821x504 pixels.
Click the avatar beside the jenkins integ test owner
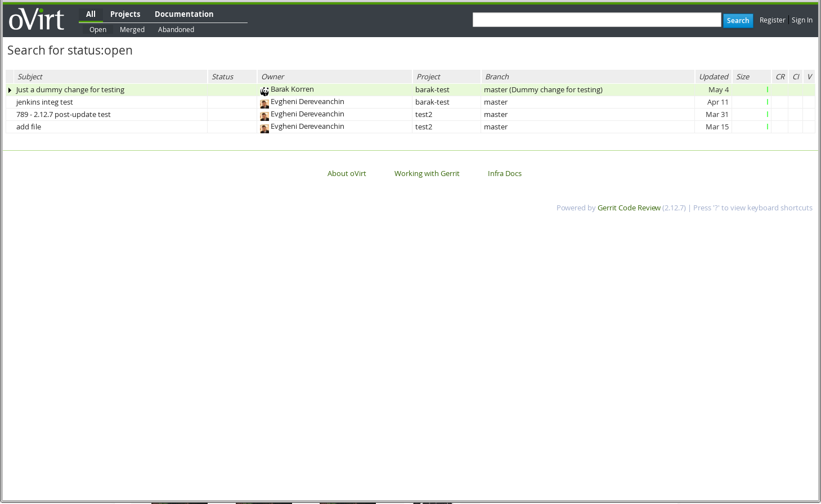(264, 103)
